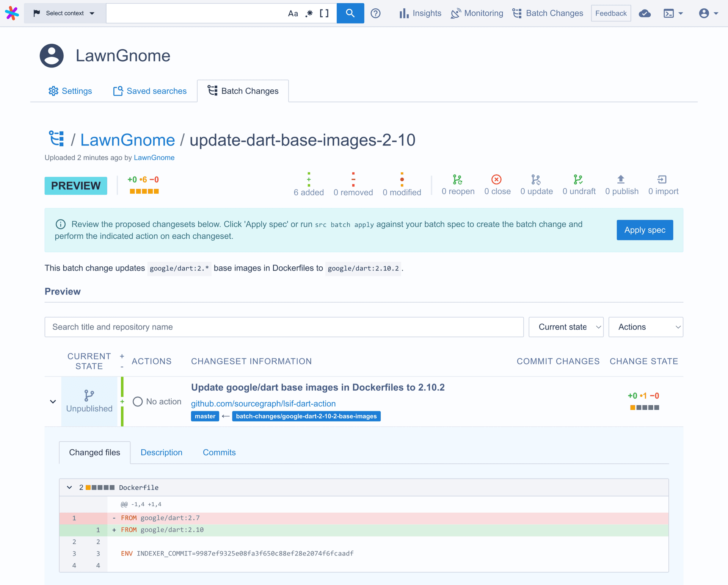Click the 0 modified icon
Image resolution: width=728 pixels, height=585 pixels.
pyautogui.click(x=402, y=179)
